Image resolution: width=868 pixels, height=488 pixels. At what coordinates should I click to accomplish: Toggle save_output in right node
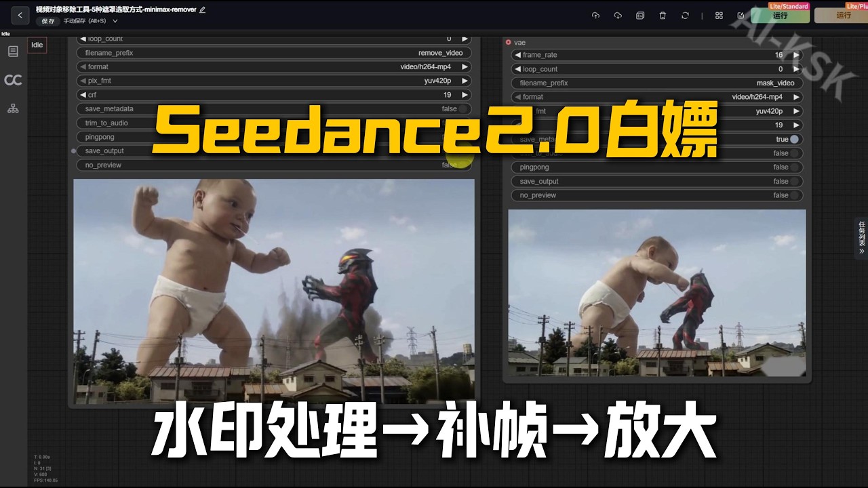tap(794, 181)
